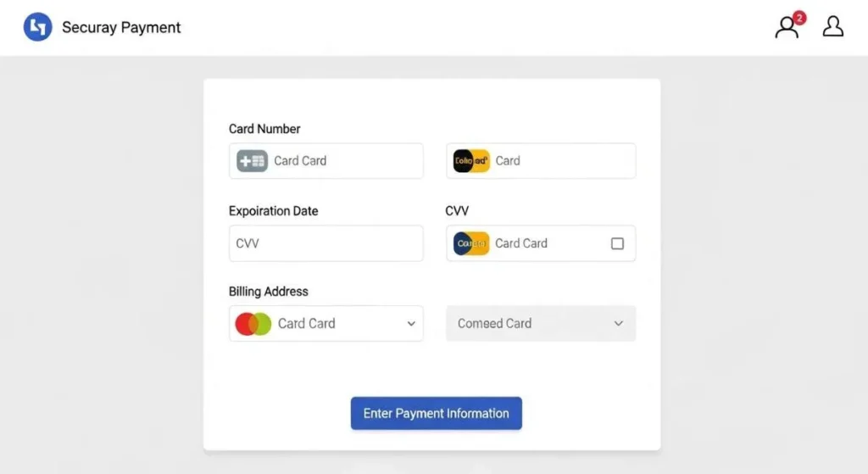Screen dimensions: 868x474
Task: Open the user notifications icon with badge
Action: point(787,28)
